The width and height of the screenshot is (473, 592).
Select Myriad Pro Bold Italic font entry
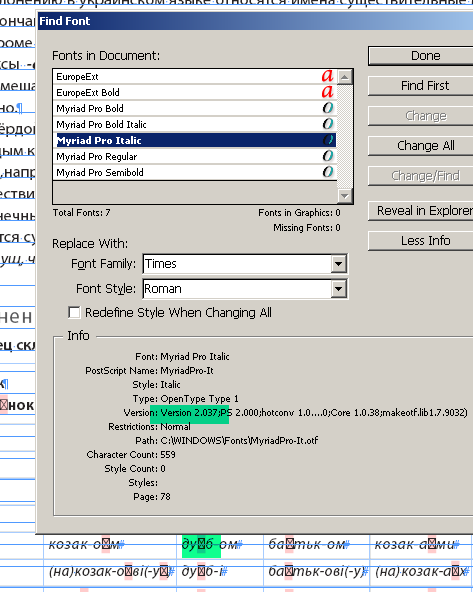[195, 124]
